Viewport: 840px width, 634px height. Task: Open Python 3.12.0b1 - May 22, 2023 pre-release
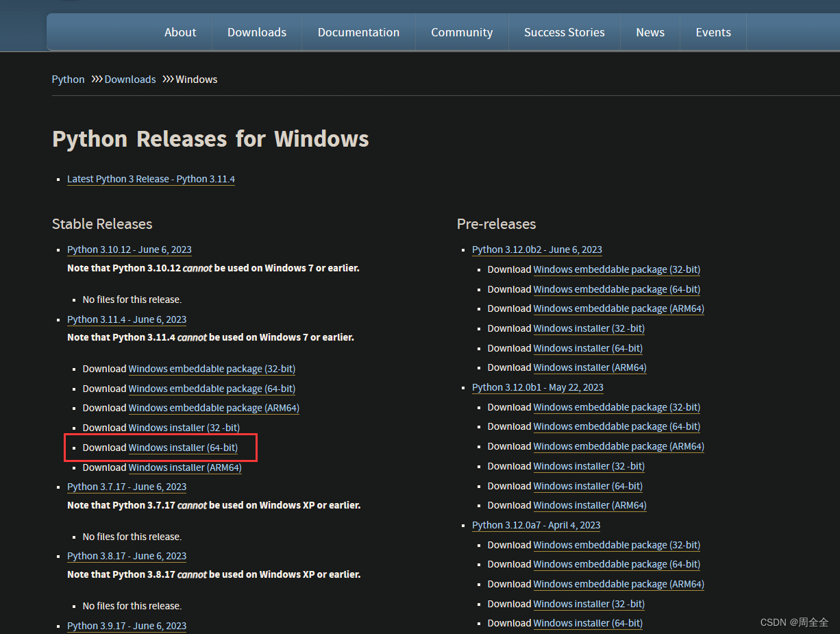pyautogui.click(x=538, y=387)
